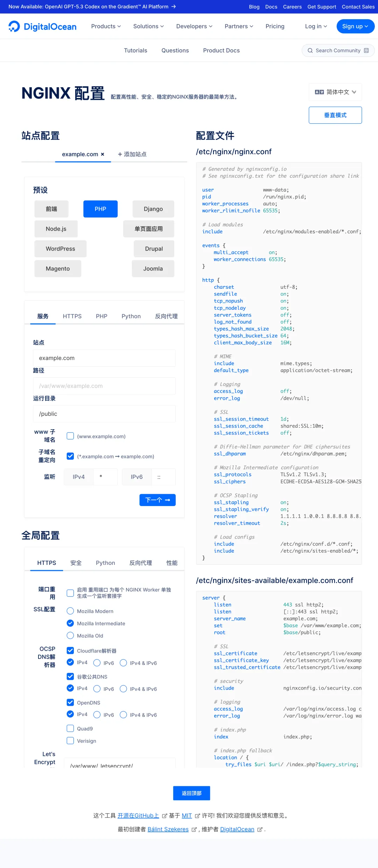The height and width of the screenshot is (868, 378).
Task: Select the WordPress preset
Action: pyautogui.click(x=60, y=249)
